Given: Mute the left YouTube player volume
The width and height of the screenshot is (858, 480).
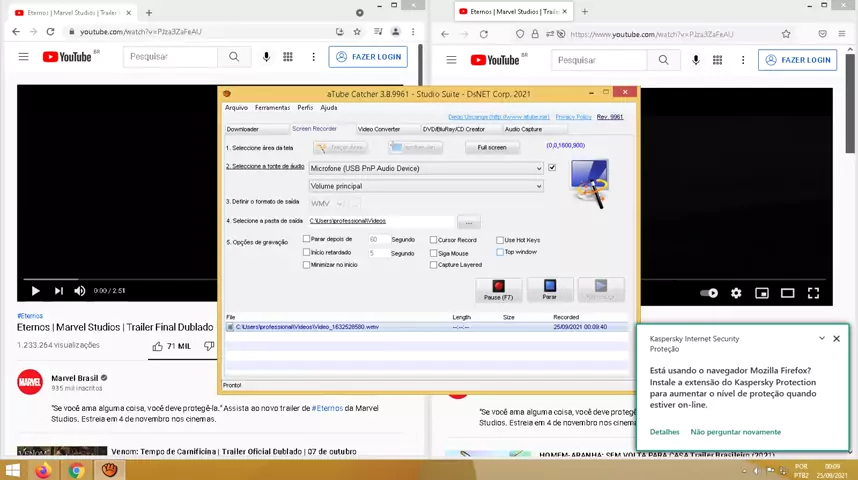Looking at the screenshot, I should [80, 291].
